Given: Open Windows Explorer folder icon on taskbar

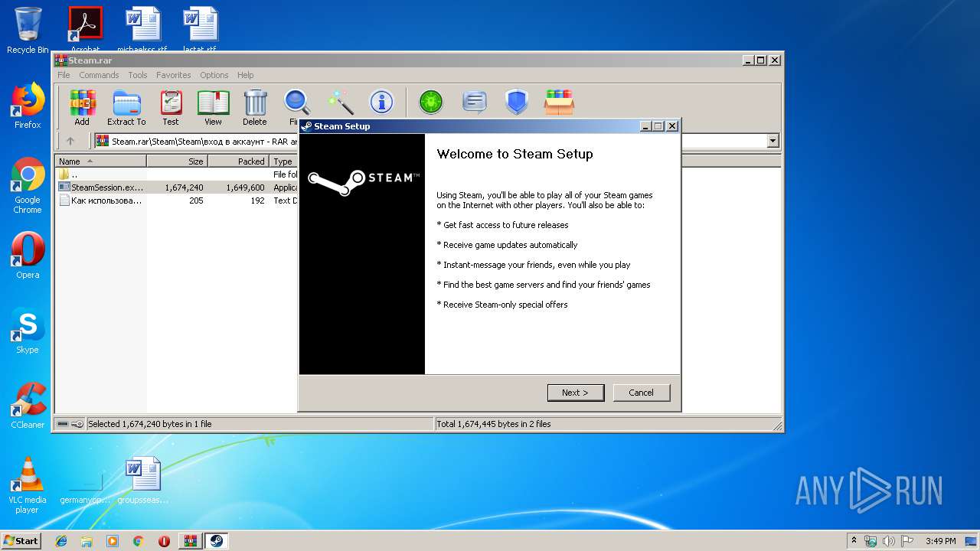Looking at the screenshot, I should [87, 541].
